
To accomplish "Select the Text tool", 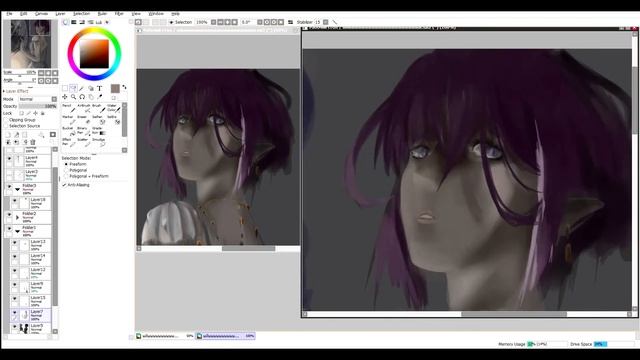I will (x=99, y=88).
